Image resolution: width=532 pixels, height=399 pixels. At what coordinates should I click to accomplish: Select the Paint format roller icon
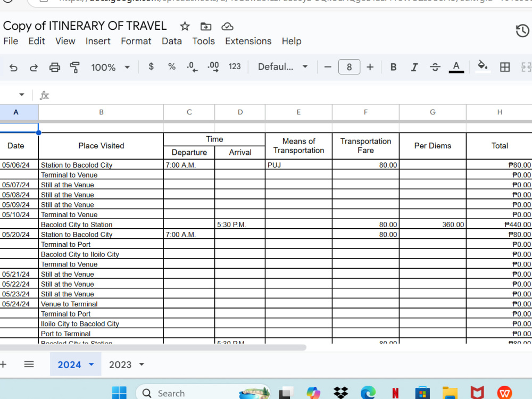(x=74, y=67)
